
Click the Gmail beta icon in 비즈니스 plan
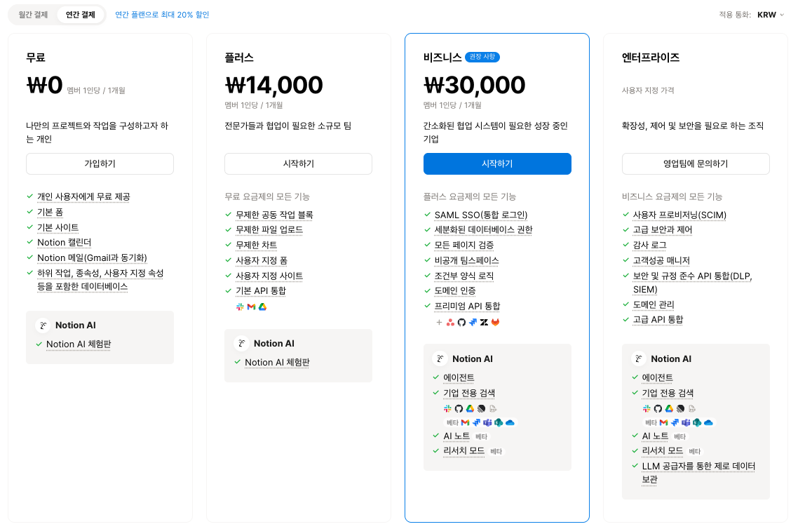point(465,422)
